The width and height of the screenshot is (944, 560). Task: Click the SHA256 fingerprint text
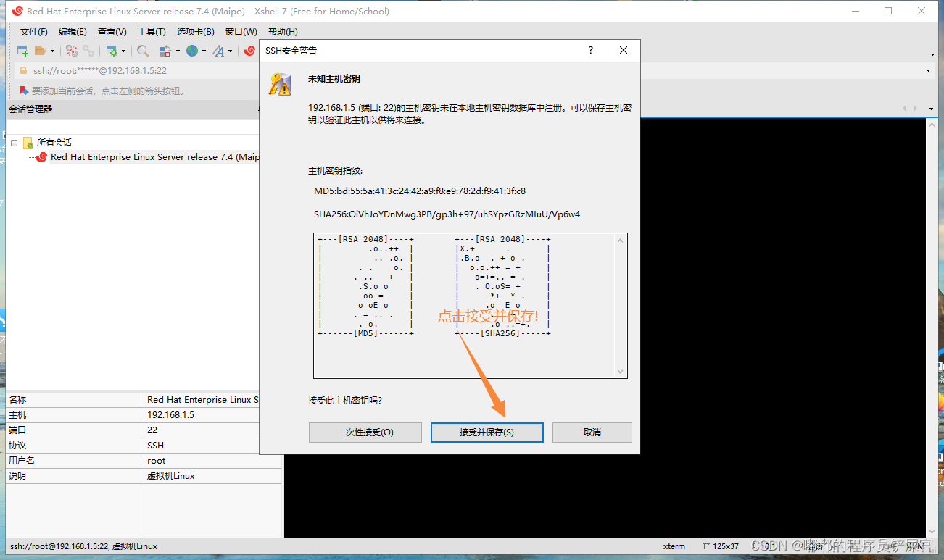click(447, 214)
